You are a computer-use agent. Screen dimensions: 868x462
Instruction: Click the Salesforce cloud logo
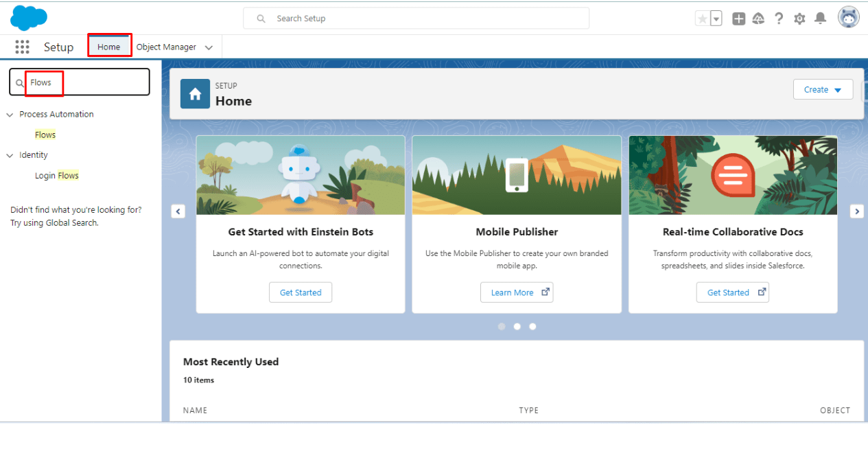[29, 18]
